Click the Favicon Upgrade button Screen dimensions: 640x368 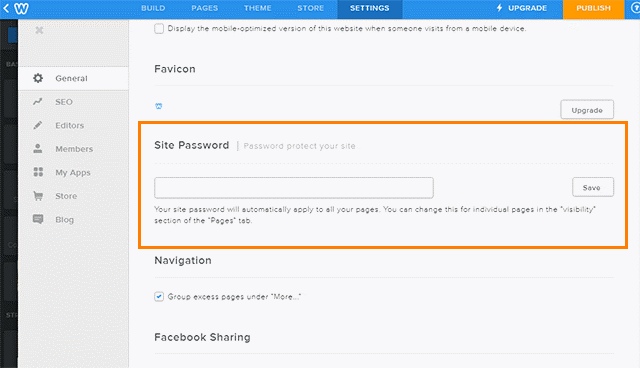pyautogui.click(x=587, y=110)
